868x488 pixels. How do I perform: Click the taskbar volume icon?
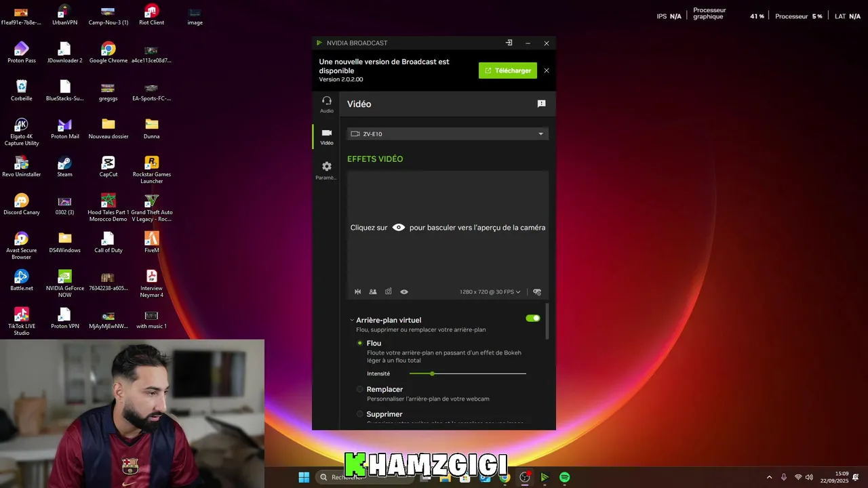click(809, 477)
